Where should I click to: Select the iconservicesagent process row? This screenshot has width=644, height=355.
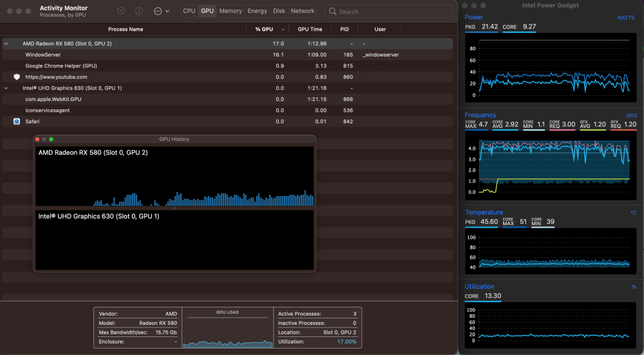pos(227,110)
